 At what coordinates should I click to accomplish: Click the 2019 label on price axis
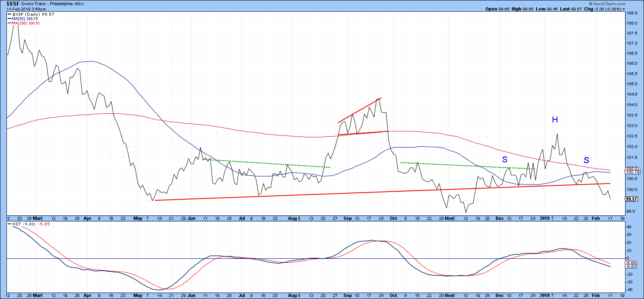point(545,218)
